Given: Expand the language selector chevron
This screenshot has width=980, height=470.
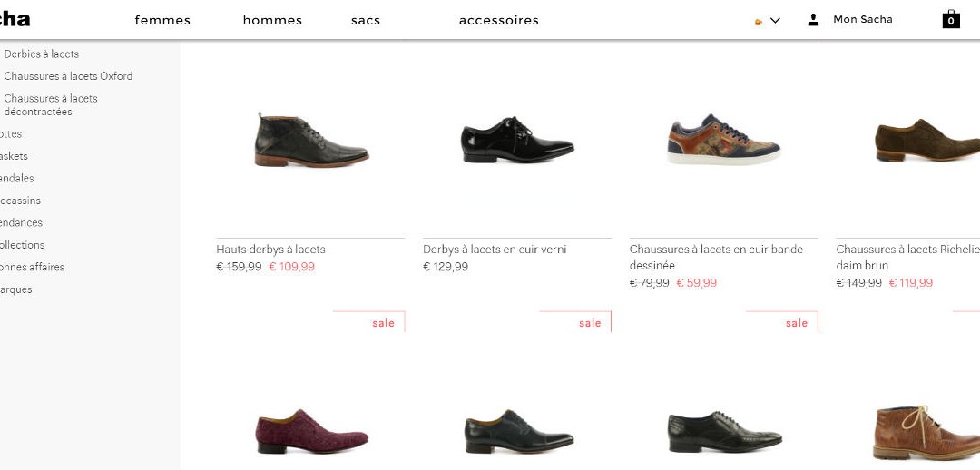Looking at the screenshot, I should tap(775, 20).
